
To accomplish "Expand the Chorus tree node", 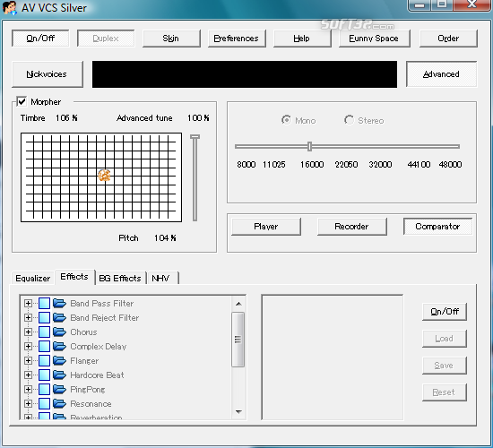I will 28,332.
